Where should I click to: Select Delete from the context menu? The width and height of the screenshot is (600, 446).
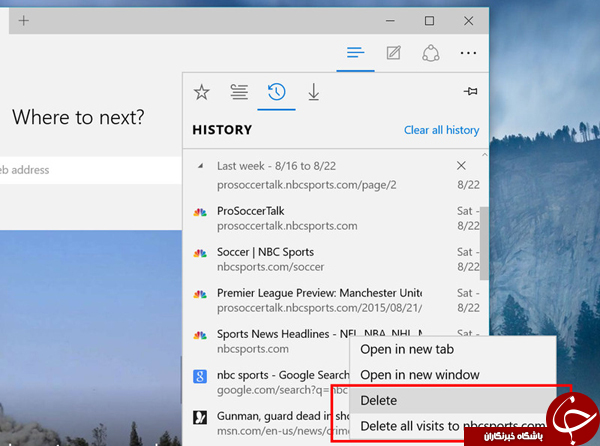pyautogui.click(x=453, y=400)
